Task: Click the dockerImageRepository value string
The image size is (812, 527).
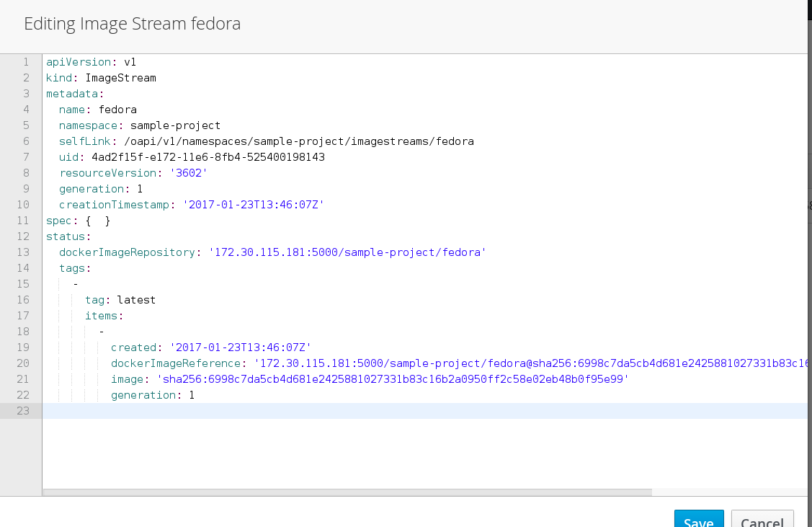Action: pos(347,252)
